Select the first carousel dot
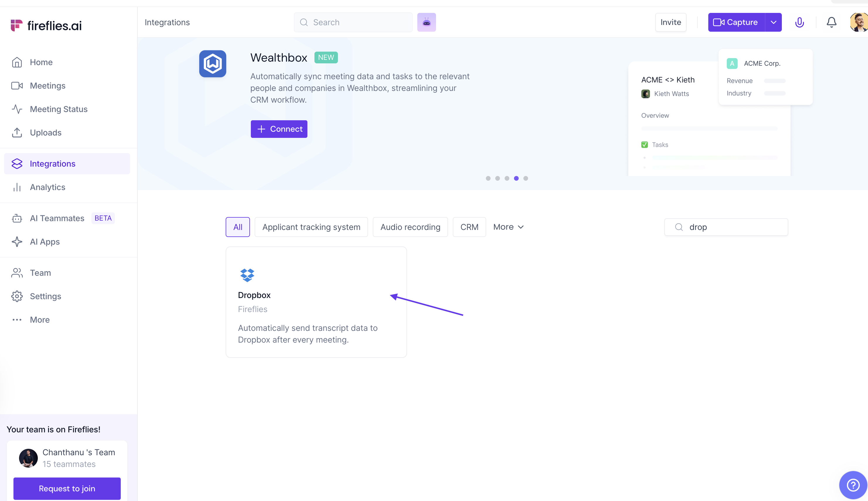The width and height of the screenshot is (868, 501). click(x=488, y=178)
